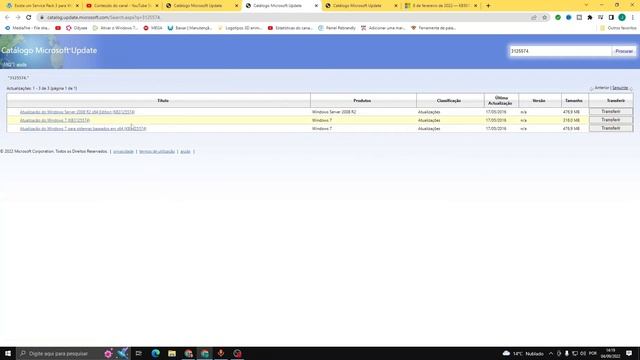
Task: Open a new tab with the plus icon
Action: (x=488, y=6)
